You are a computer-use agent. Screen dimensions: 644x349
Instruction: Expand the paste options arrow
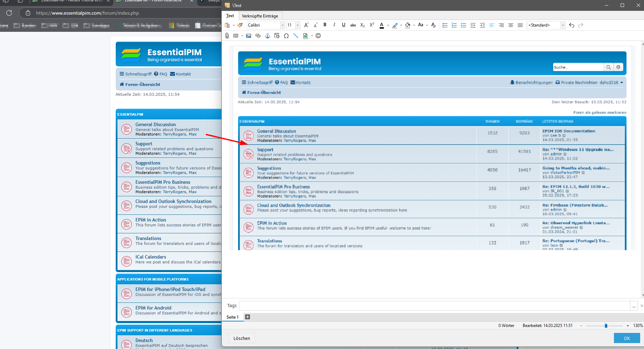pyautogui.click(x=234, y=25)
